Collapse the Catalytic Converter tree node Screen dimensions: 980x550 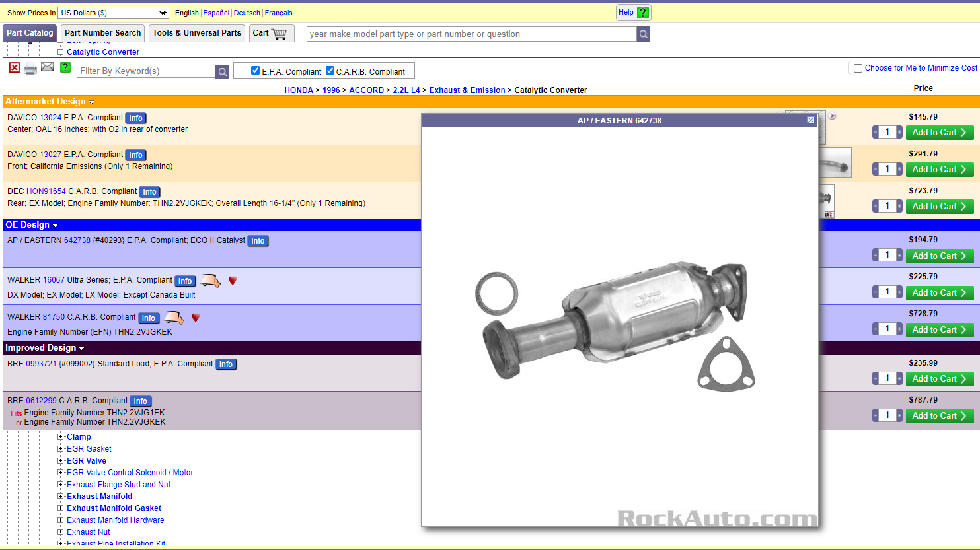point(61,52)
